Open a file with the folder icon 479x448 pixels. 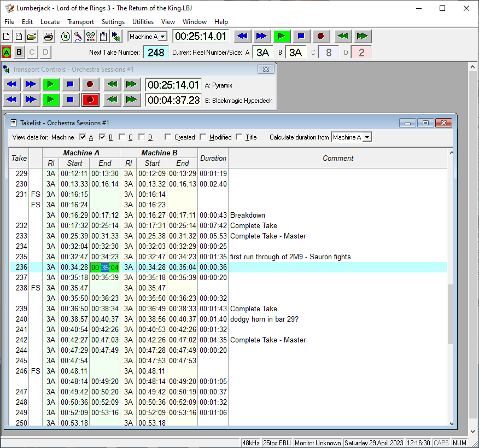tap(32, 37)
